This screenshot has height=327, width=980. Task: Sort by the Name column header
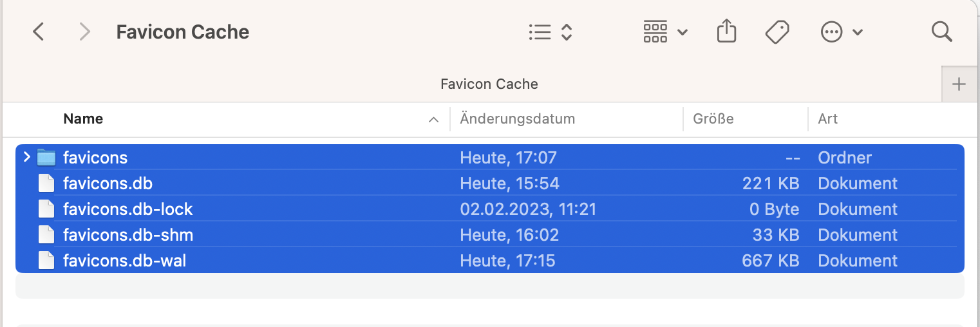point(83,119)
